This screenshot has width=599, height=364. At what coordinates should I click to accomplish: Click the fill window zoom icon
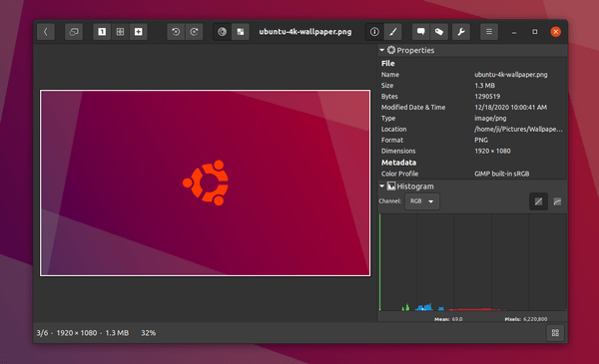coord(139,32)
